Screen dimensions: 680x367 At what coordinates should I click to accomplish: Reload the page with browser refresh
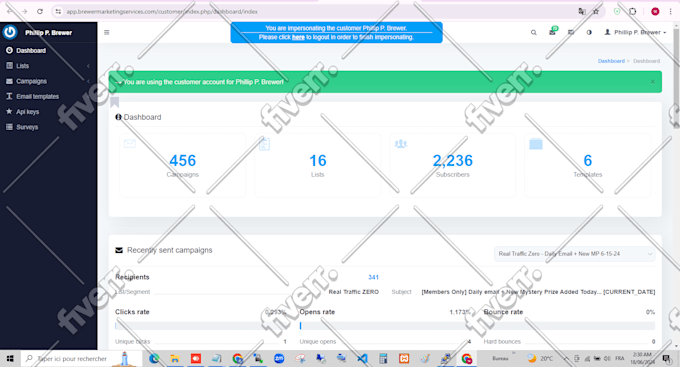point(40,11)
